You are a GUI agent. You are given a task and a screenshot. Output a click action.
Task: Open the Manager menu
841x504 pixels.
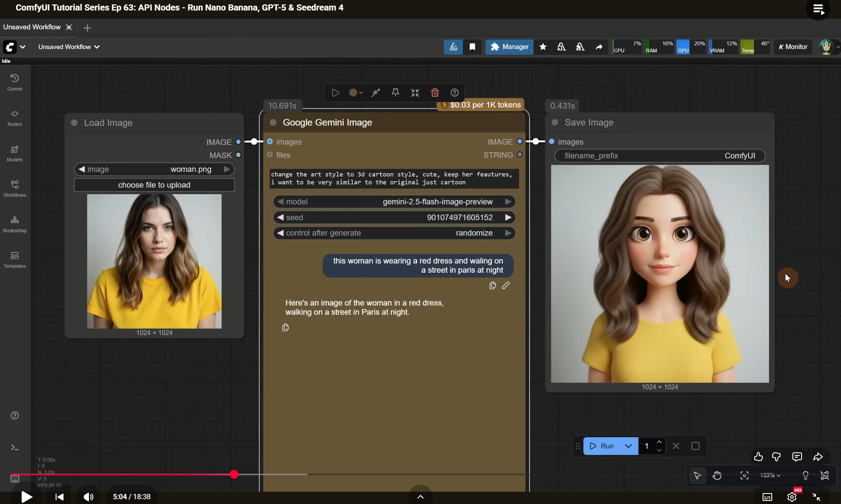tap(509, 47)
